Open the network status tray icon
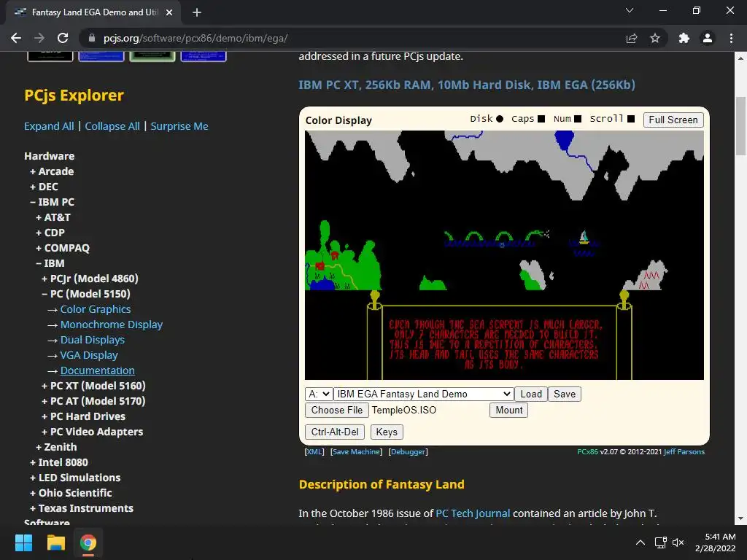This screenshot has height=560, width=747. (660, 542)
